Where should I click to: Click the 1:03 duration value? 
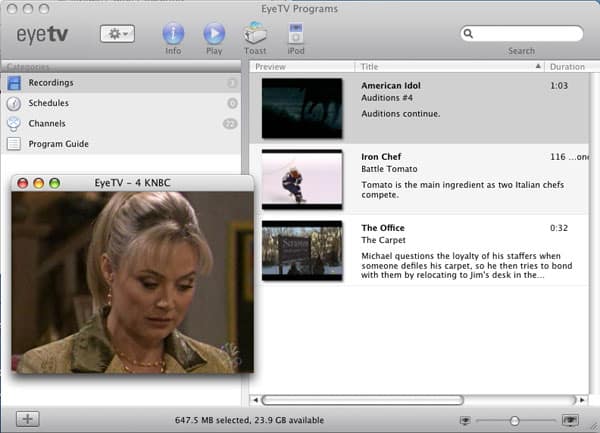click(559, 86)
